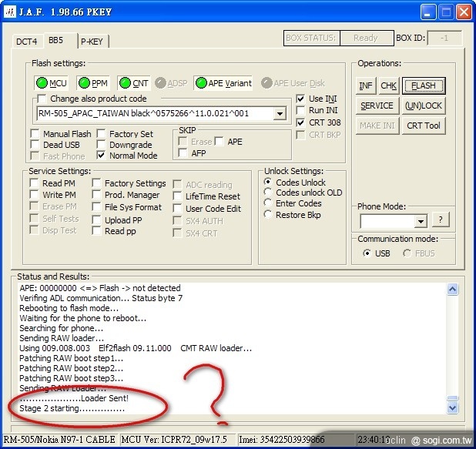Enable Write PM service option
Viewport: 476px width, 449px height.
click(34, 195)
